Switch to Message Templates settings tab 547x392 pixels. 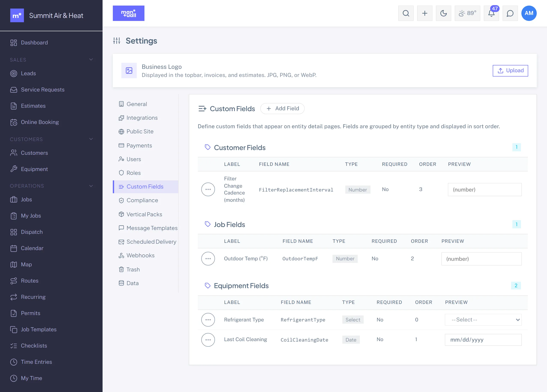tap(146, 228)
